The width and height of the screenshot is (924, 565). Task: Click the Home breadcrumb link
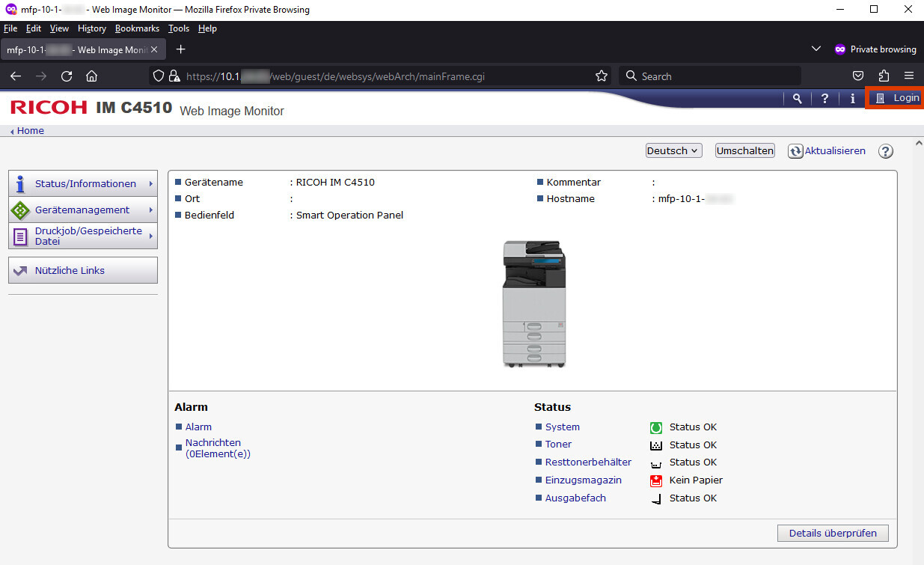(x=30, y=130)
